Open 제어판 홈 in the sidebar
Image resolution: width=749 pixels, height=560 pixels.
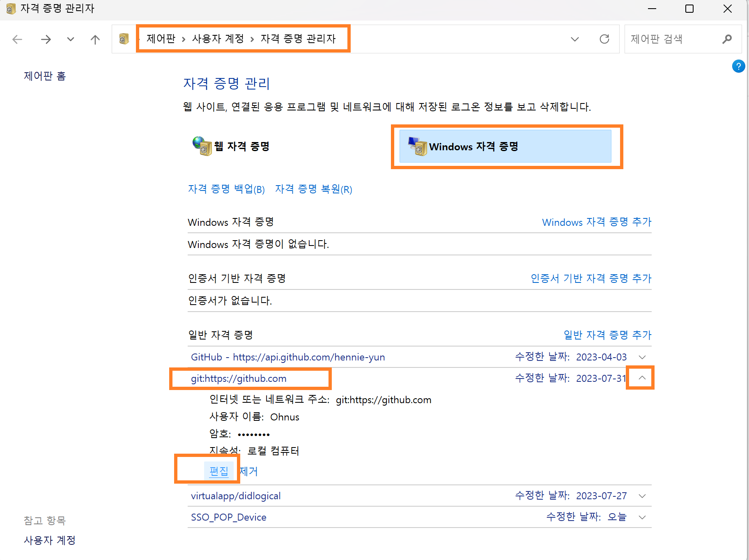(x=45, y=76)
